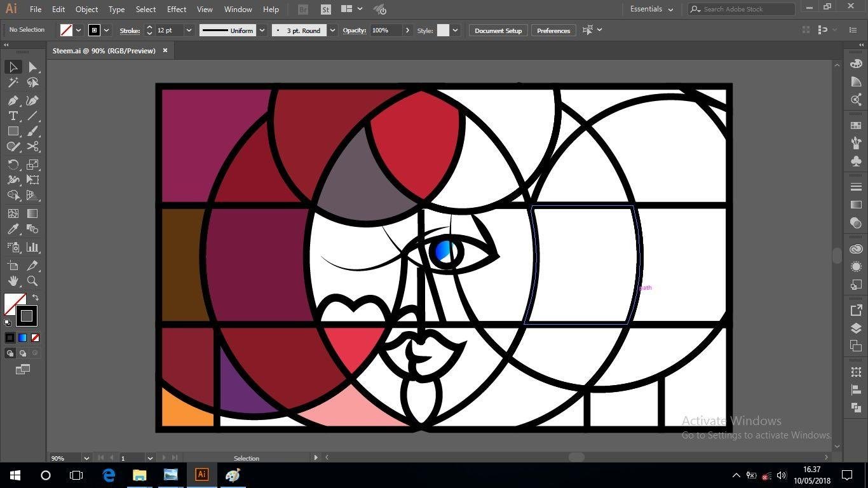Viewport: 868px width, 488px height.
Task: Open the Uniform width profile dropdown
Action: point(262,30)
